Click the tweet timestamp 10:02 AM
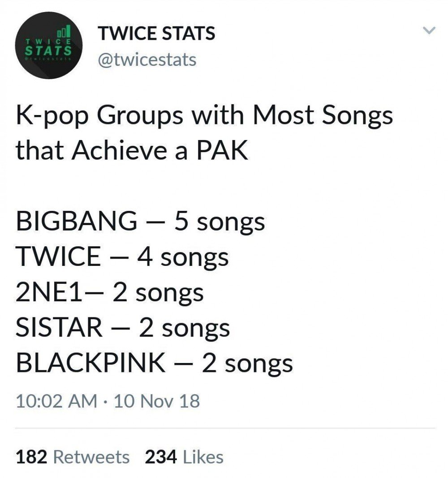The width and height of the screenshot is (448, 478). coord(56,401)
